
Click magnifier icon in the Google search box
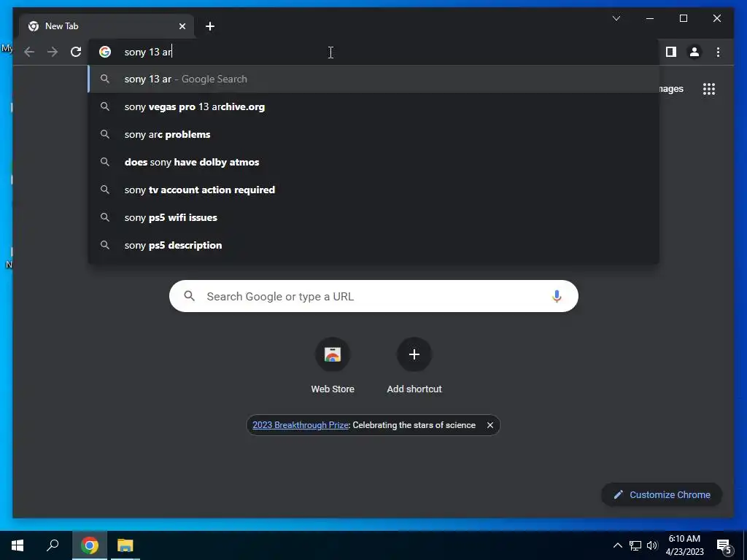pos(189,296)
